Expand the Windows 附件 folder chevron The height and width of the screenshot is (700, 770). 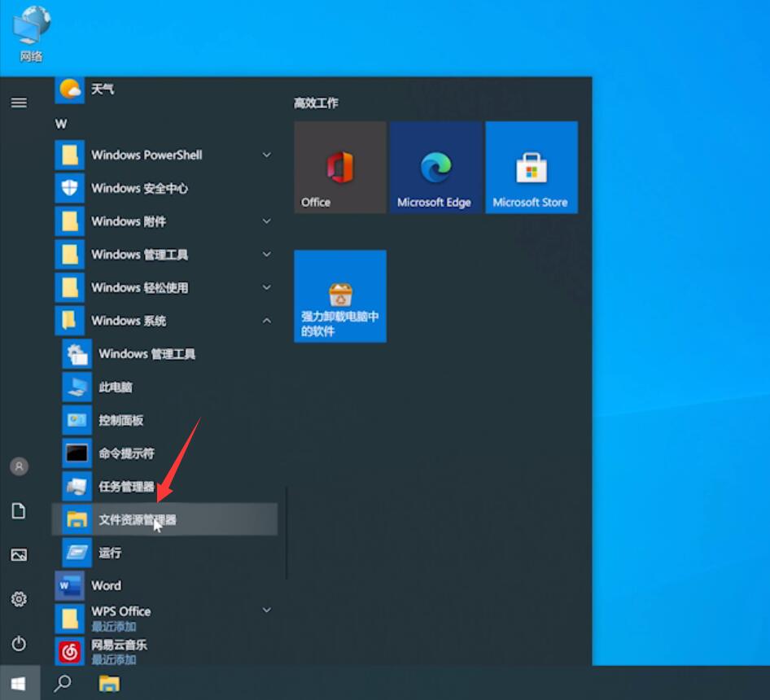point(267,221)
